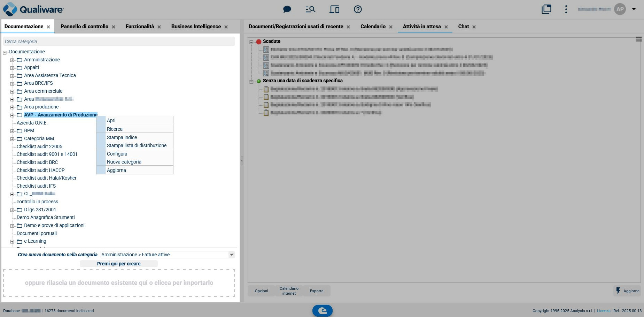
Task: Select Stampa lista di distribuzione
Action: tap(135, 145)
